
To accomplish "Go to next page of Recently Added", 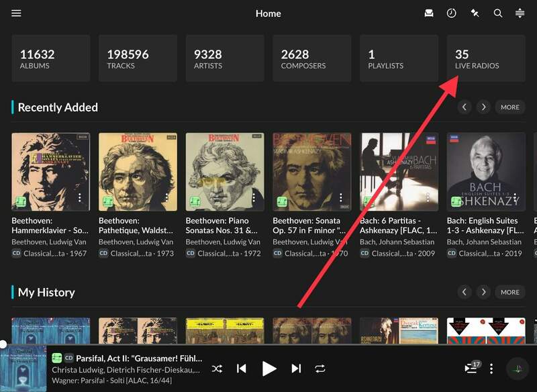I will point(483,107).
